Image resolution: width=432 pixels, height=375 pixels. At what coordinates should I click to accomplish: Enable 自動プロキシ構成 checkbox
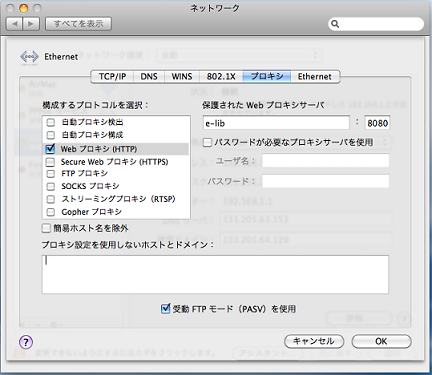[51, 135]
